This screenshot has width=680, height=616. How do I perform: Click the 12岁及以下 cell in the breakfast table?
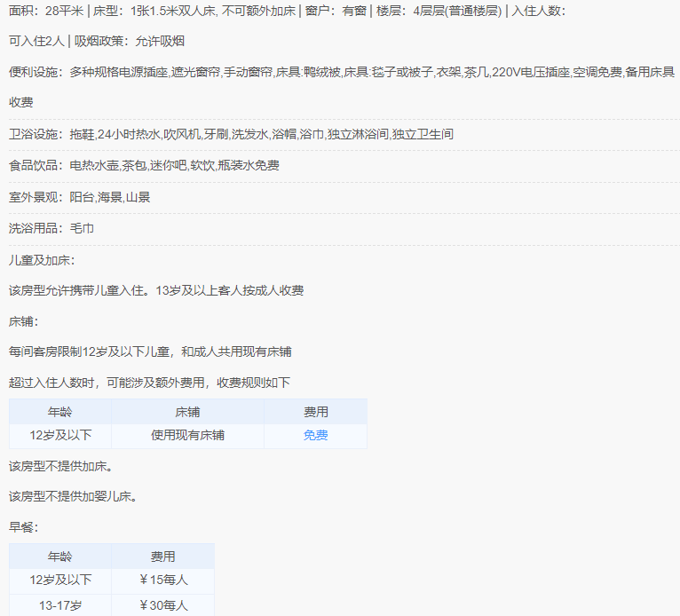coord(60,580)
